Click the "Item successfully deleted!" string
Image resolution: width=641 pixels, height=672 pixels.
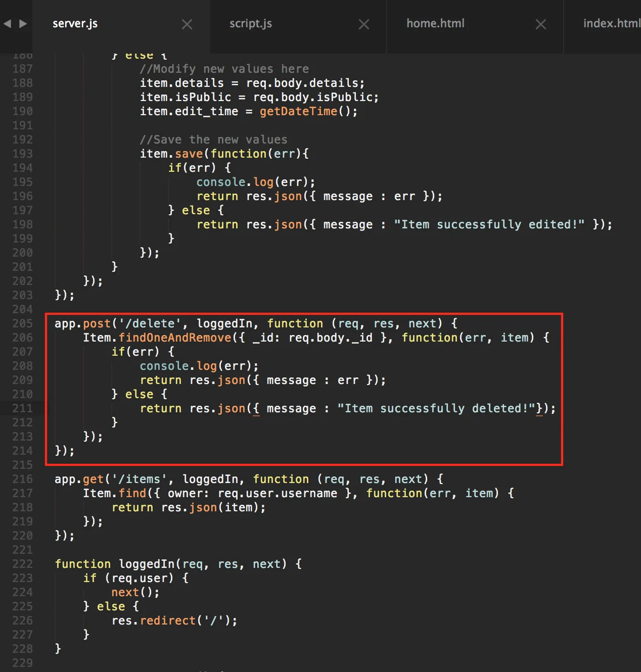pos(436,408)
